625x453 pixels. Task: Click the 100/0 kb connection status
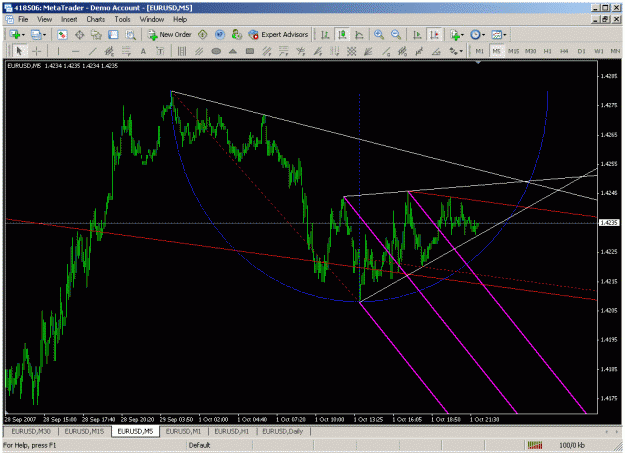[572, 445]
